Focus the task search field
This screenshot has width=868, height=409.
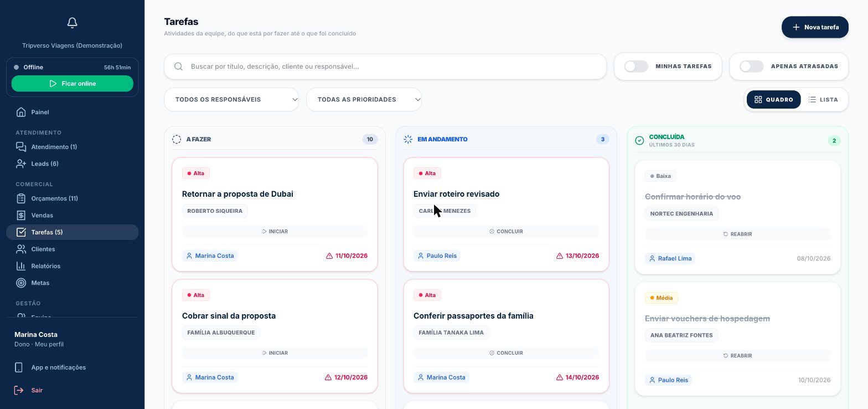(385, 67)
